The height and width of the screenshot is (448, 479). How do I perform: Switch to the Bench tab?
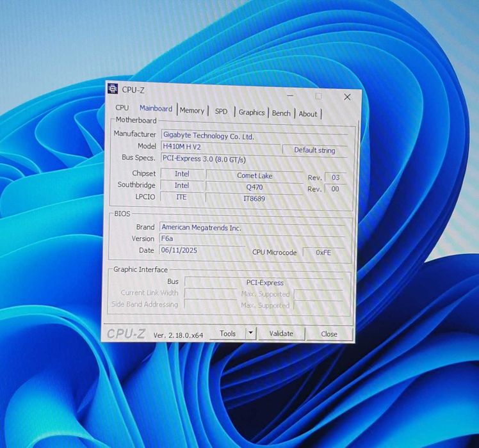pyautogui.click(x=281, y=113)
